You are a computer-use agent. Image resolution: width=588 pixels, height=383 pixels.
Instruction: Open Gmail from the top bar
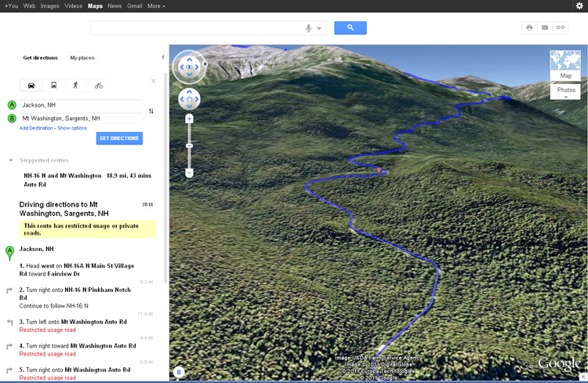pos(135,5)
